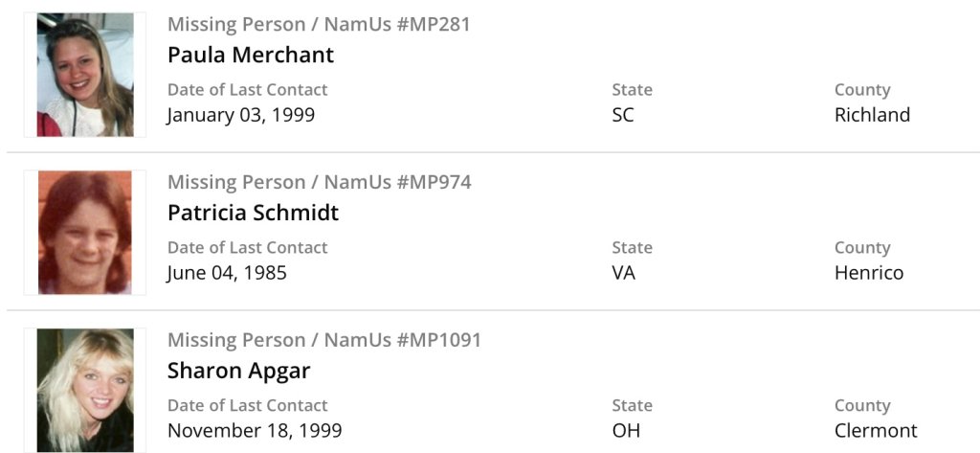Click the Clermont county value

click(876, 431)
